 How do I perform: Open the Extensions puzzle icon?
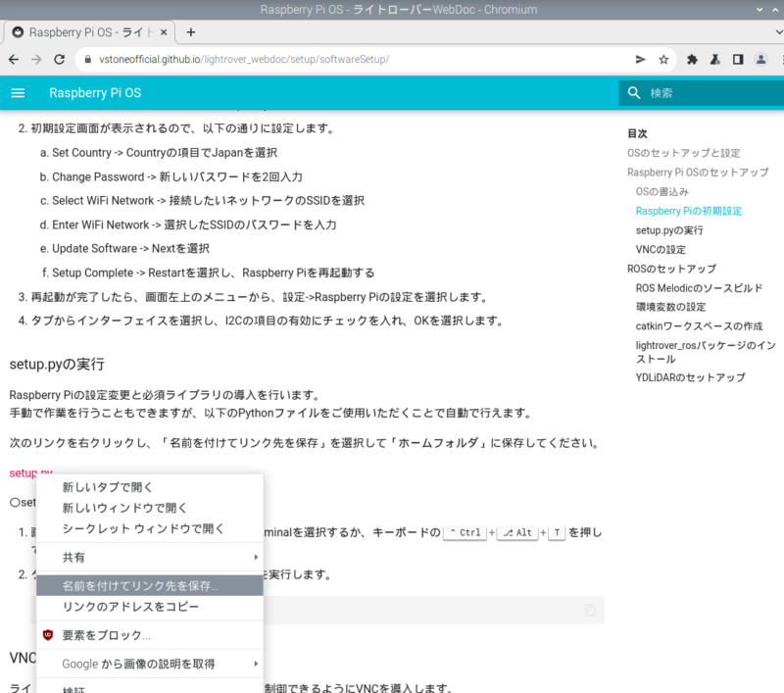pyautogui.click(x=692, y=60)
